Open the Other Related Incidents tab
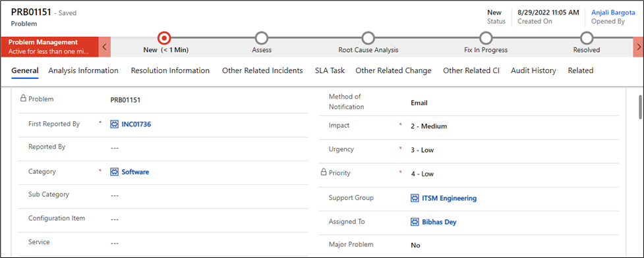 [x=262, y=70]
